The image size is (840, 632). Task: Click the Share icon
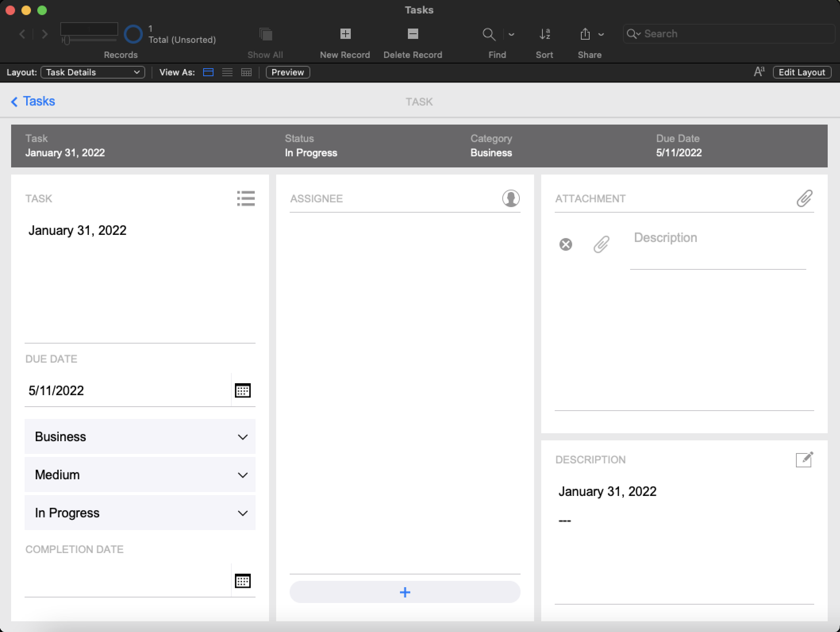point(585,34)
